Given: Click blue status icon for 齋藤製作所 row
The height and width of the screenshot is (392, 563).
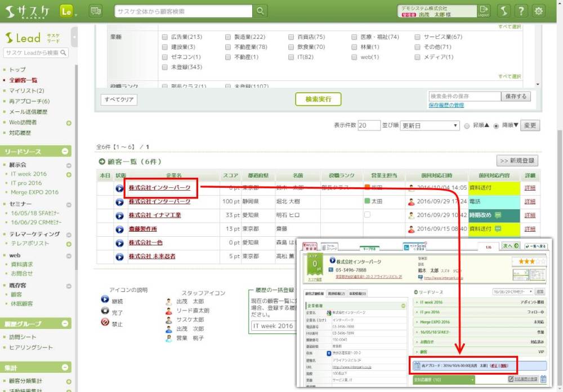Looking at the screenshot, I should [119, 229].
